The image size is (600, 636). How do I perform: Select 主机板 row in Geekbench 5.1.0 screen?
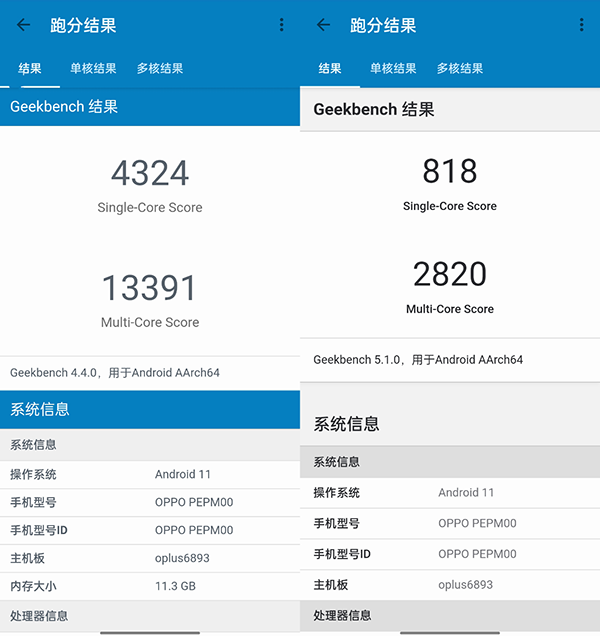tap(450, 584)
